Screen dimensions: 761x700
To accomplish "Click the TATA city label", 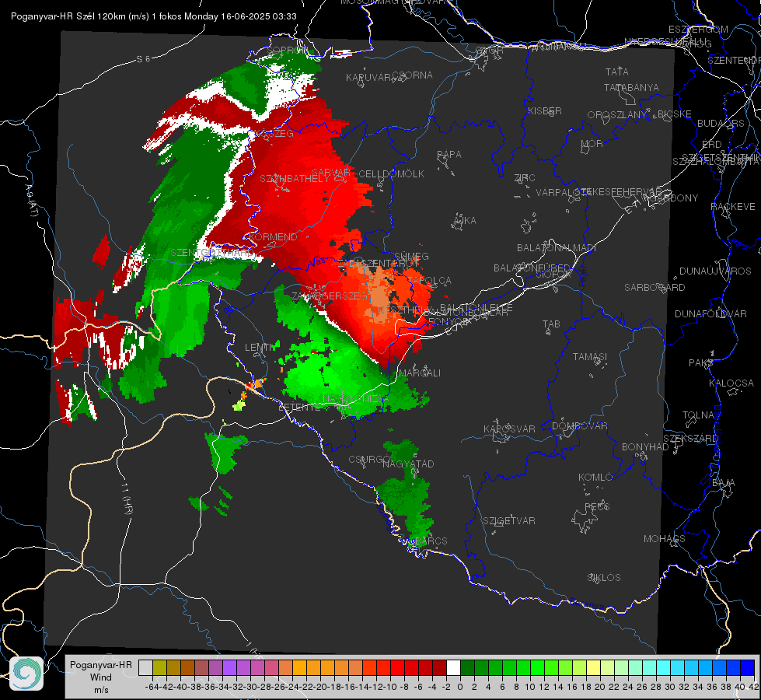I will [617, 72].
